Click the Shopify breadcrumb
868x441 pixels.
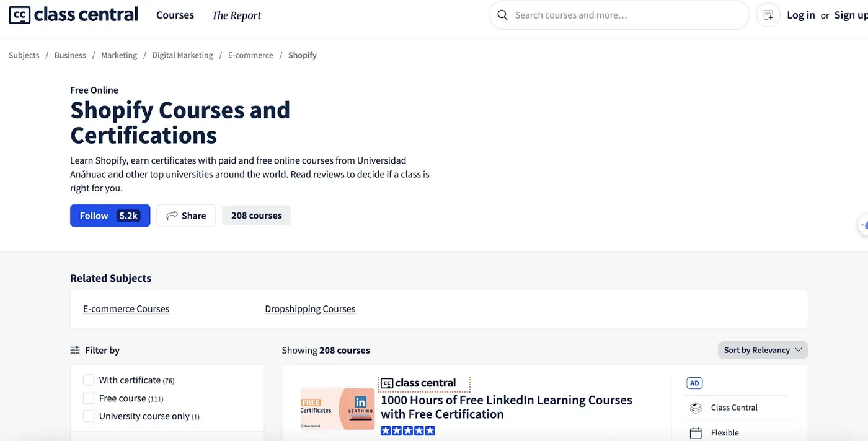pyautogui.click(x=303, y=55)
